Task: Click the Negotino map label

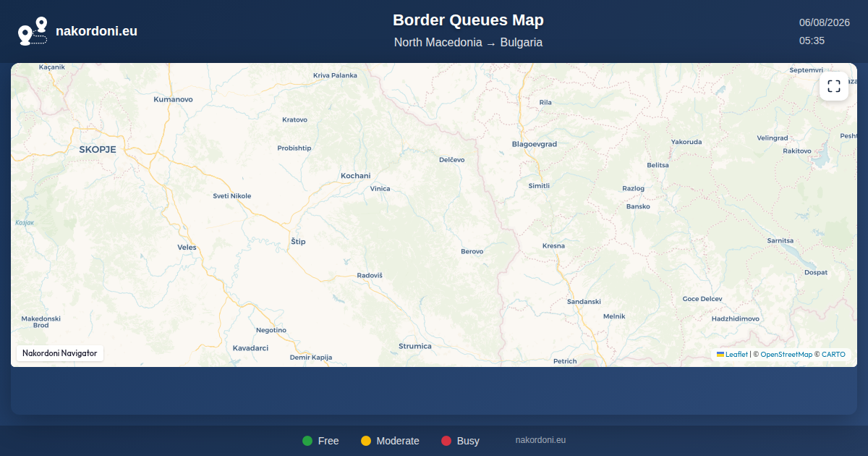Action: (x=271, y=330)
